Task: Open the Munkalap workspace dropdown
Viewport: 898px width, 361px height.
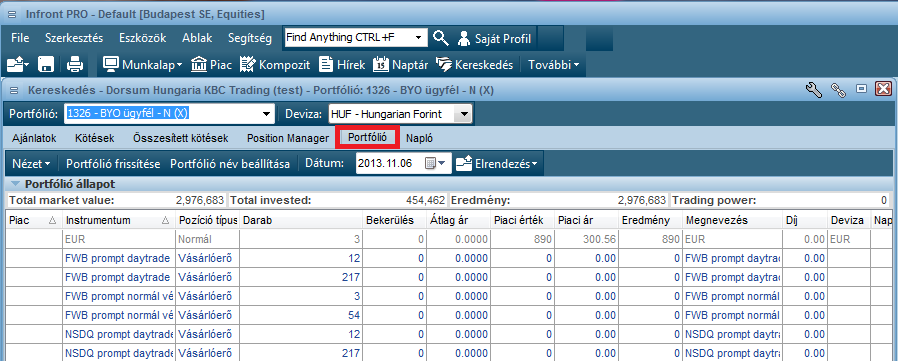Action: coord(143,65)
